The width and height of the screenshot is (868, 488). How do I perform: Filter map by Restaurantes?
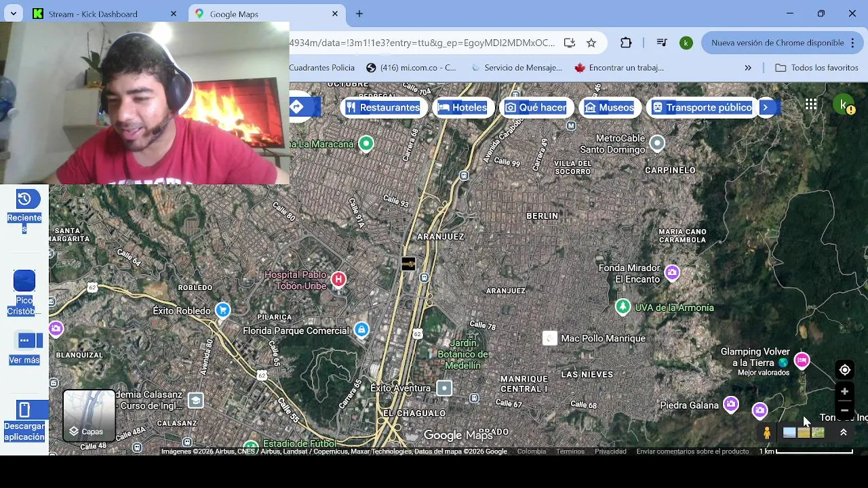384,107
